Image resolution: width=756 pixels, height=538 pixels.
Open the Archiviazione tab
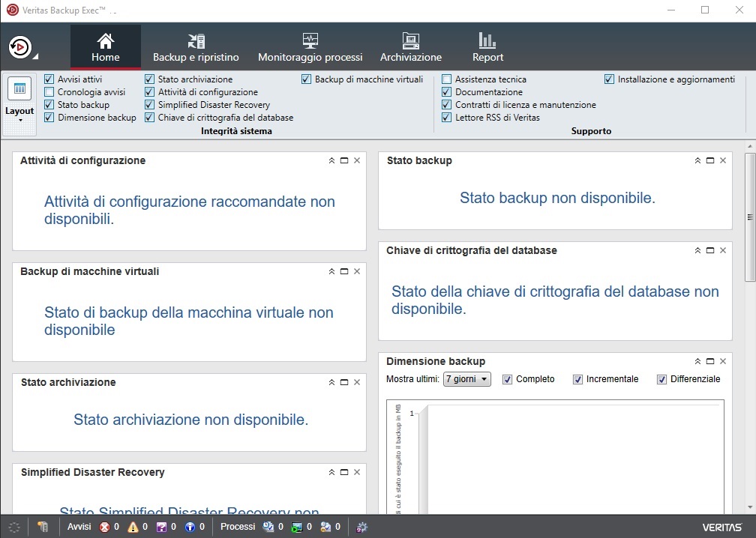coord(411,46)
